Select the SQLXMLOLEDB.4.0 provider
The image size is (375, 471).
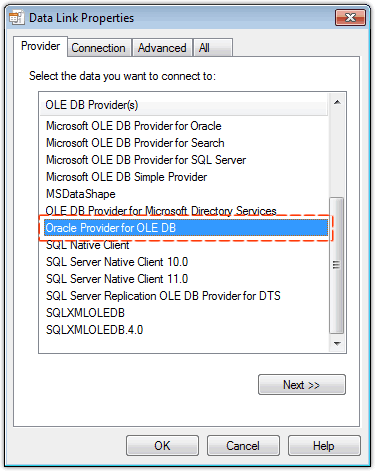pos(94,330)
